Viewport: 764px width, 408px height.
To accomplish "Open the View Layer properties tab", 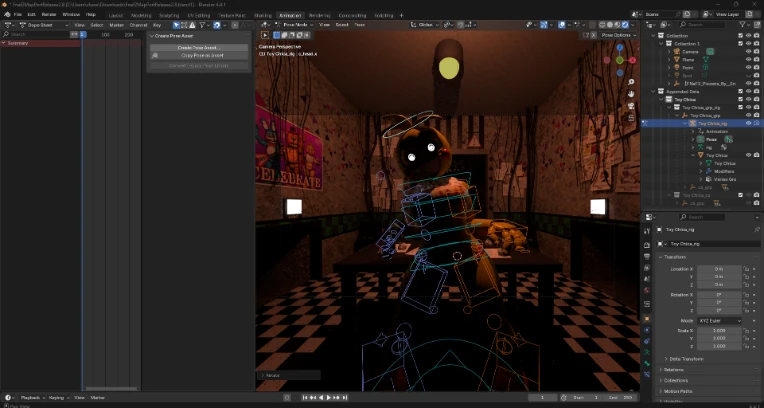I will click(647, 268).
